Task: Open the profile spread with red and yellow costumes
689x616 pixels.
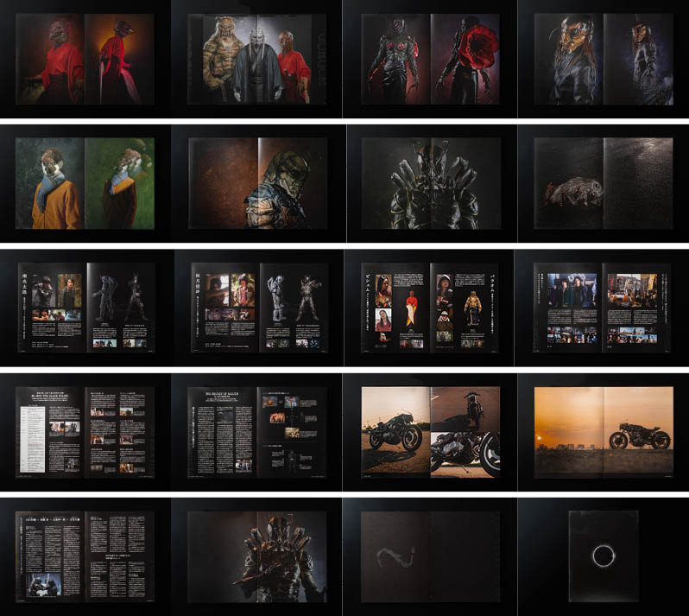Action: click(430, 308)
